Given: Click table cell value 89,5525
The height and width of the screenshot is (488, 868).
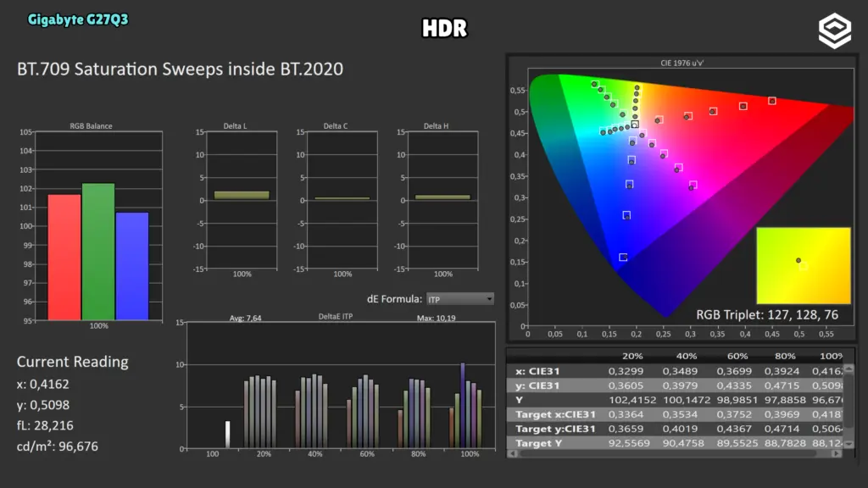Looking at the screenshot, I should 737,443.
